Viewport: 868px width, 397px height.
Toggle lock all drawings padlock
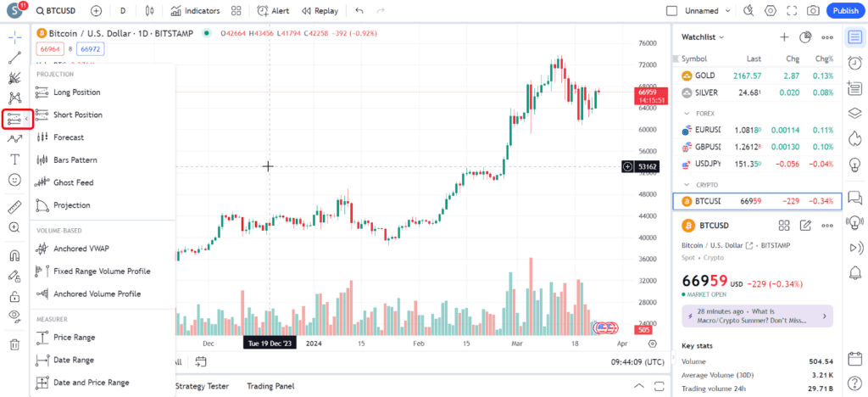14,297
